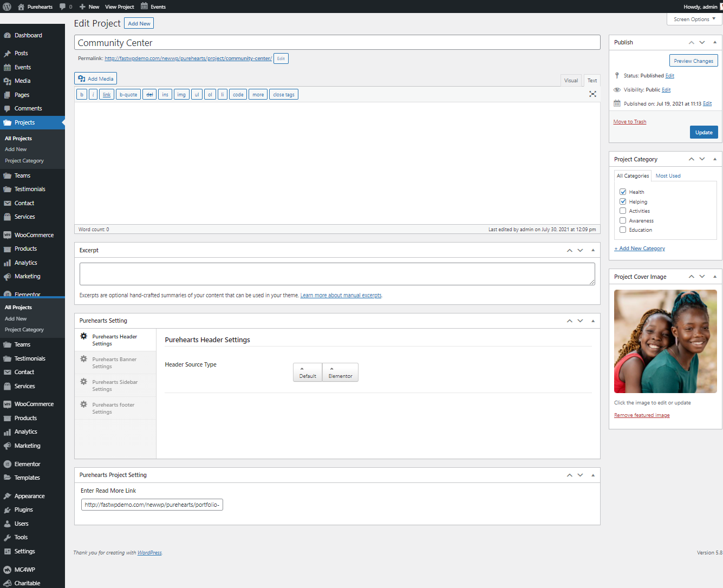This screenshot has width=723, height=588.
Task: Click into the Read More Link field
Action: click(x=152, y=505)
